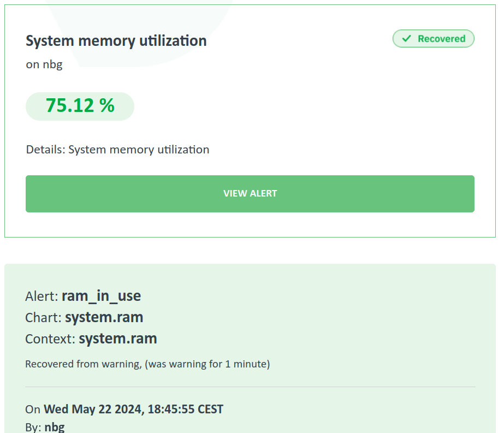This screenshot has width=504, height=433.
Task: Click the 'On' label before the date
Action: coord(33,409)
